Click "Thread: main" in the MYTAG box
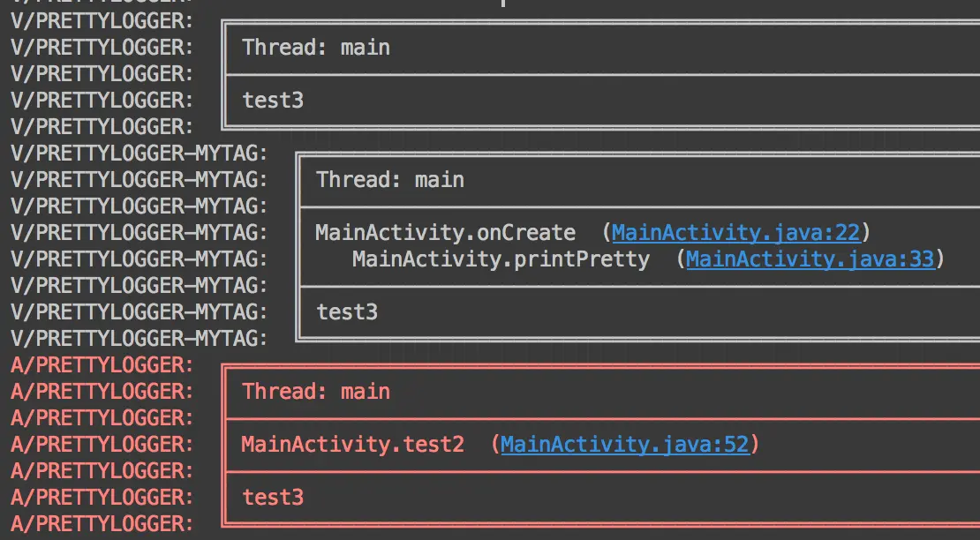The height and width of the screenshot is (540, 980). click(x=389, y=180)
